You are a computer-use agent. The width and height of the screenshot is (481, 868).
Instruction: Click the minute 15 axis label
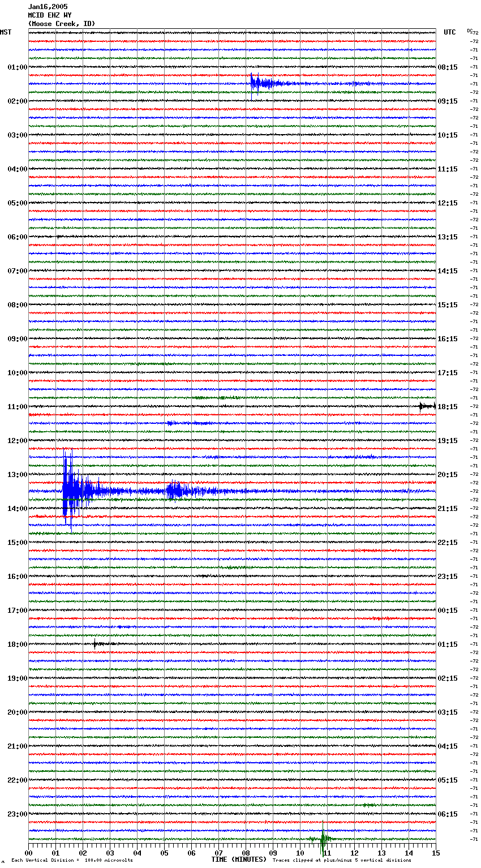436,853
